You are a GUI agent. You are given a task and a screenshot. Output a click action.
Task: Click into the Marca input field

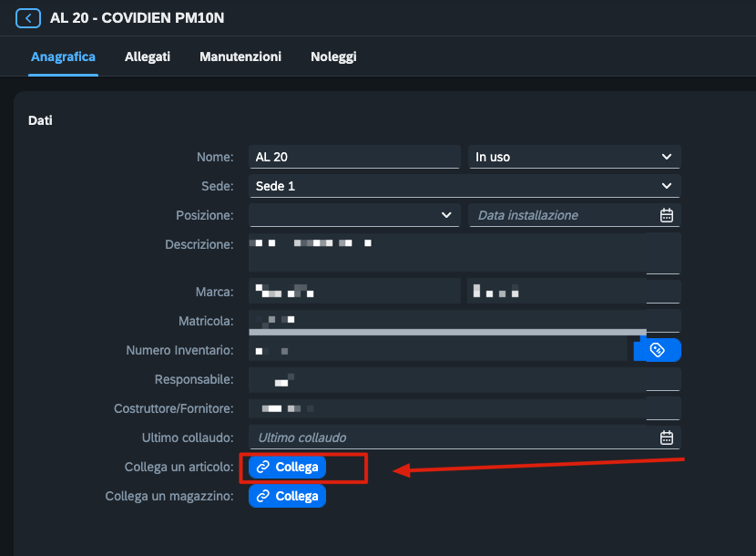354,292
